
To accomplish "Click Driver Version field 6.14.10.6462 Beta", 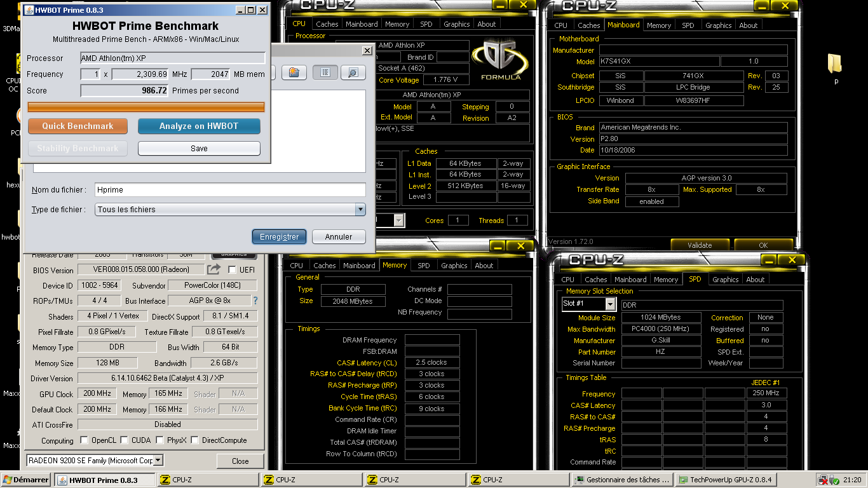I will (x=168, y=378).
